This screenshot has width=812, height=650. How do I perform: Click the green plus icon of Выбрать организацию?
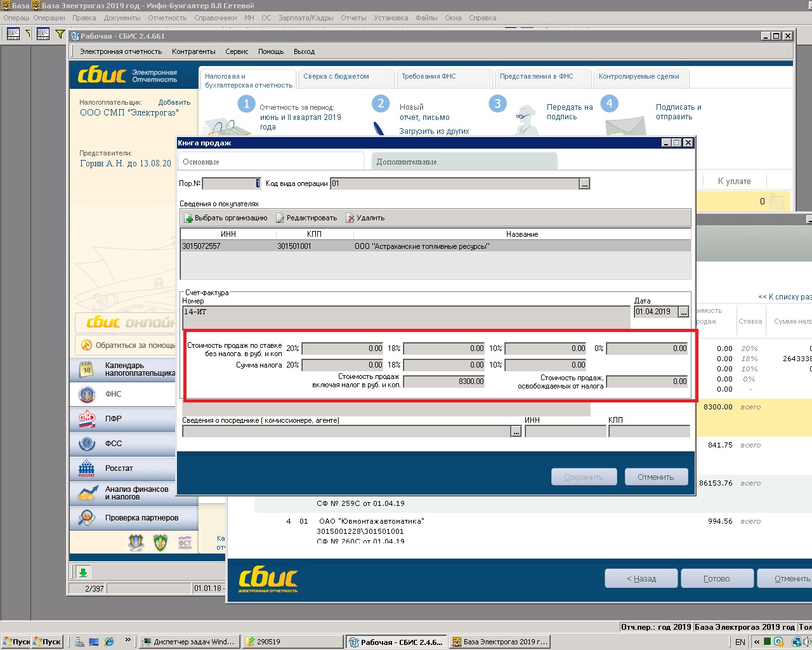(188, 218)
